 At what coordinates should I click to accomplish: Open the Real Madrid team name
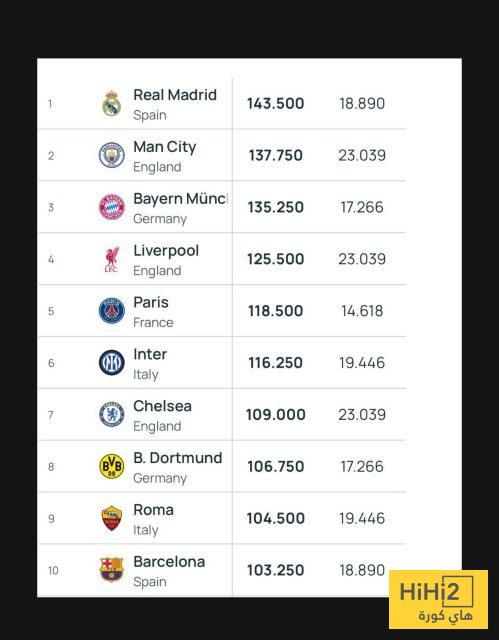point(175,95)
